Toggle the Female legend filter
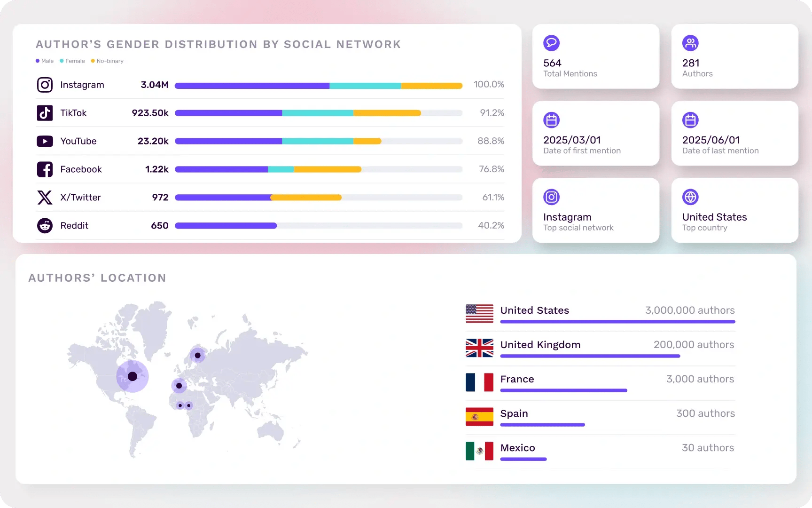 (x=72, y=61)
